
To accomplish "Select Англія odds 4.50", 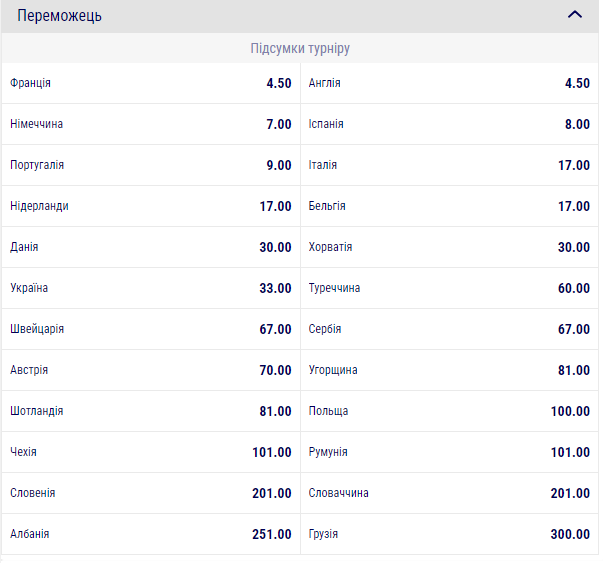I will (449, 83).
